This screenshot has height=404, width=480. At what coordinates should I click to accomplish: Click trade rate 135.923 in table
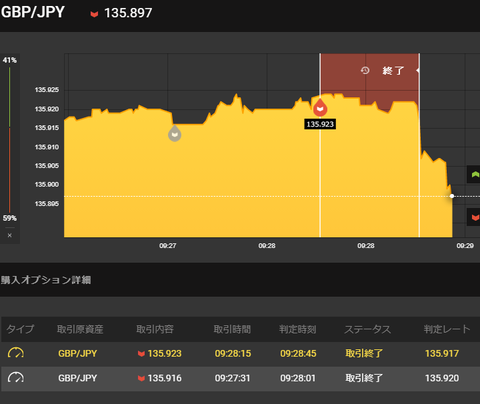(x=165, y=353)
